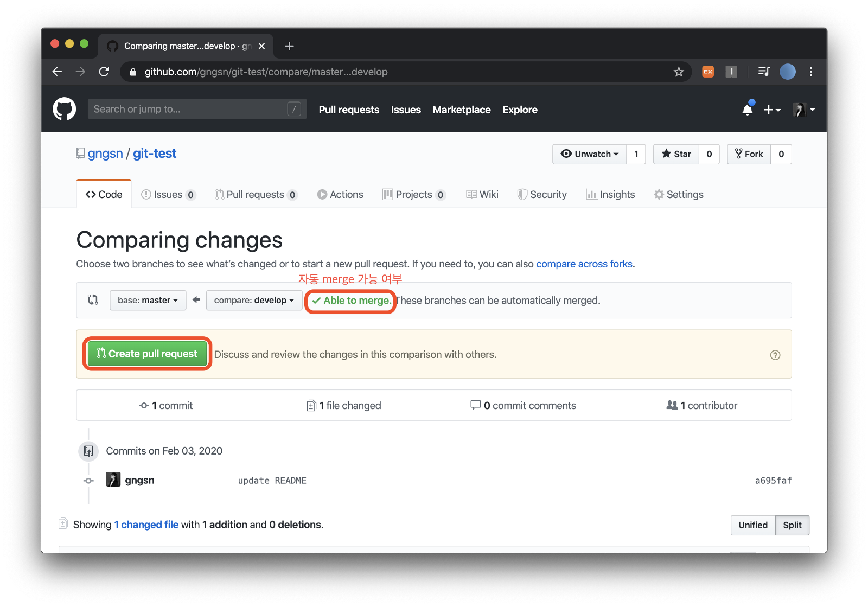View 0 commit comments
Image resolution: width=868 pixels, height=607 pixels.
point(523,405)
